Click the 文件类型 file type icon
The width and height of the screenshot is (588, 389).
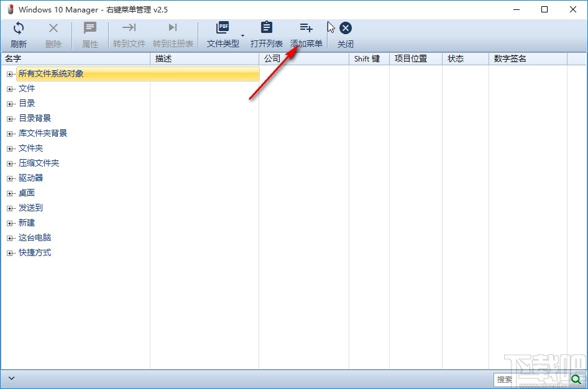pyautogui.click(x=223, y=27)
